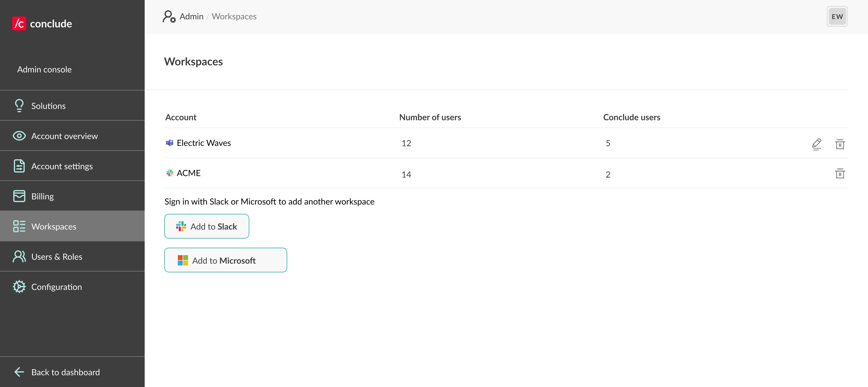This screenshot has width=868, height=387.
Task: Click the admin user icon in breadcrumb
Action: pos(169,17)
